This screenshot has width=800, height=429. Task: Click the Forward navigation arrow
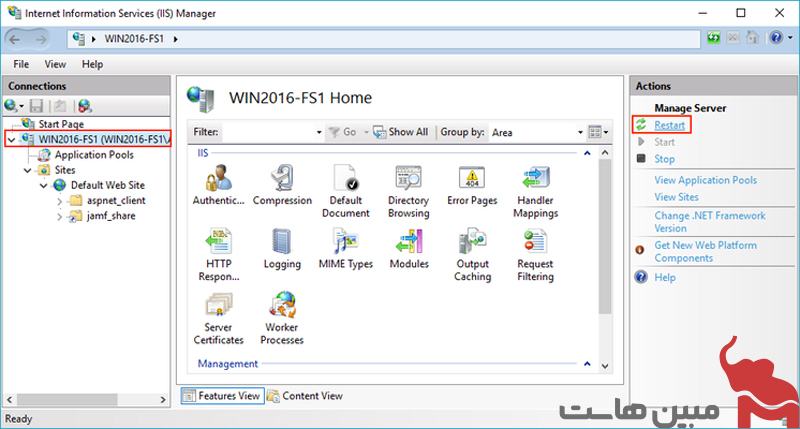[x=41, y=39]
